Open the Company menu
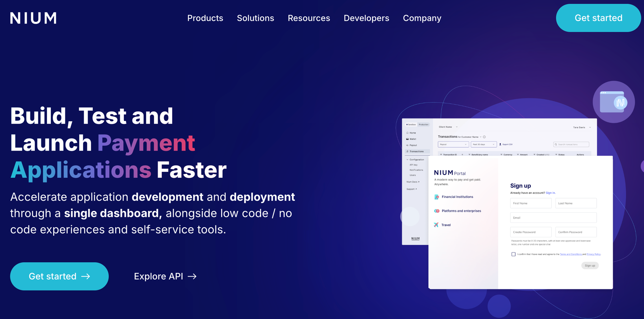The image size is (644, 319). point(422,18)
